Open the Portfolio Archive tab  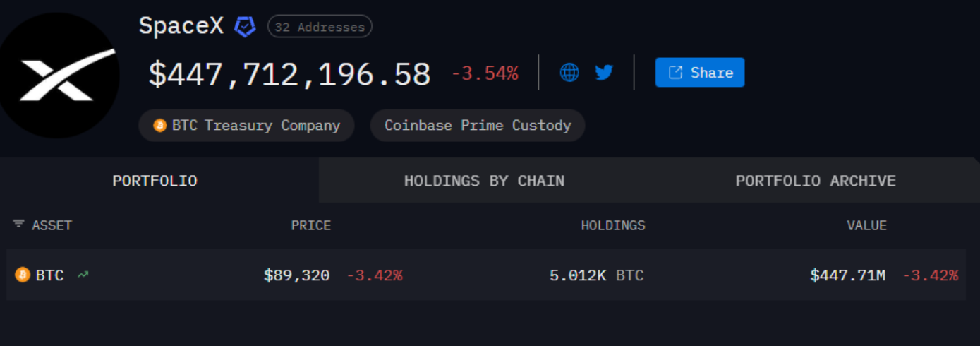click(x=815, y=181)
